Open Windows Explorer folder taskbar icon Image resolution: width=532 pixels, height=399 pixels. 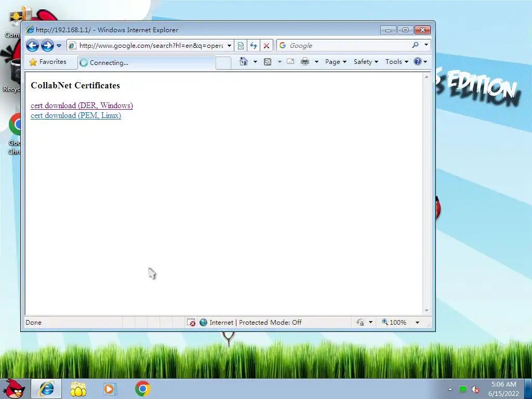click(x=78, y=389)
